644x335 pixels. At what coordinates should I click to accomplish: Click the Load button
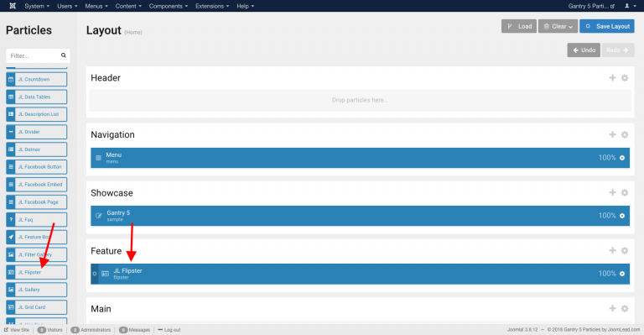[x=519, y=26]
